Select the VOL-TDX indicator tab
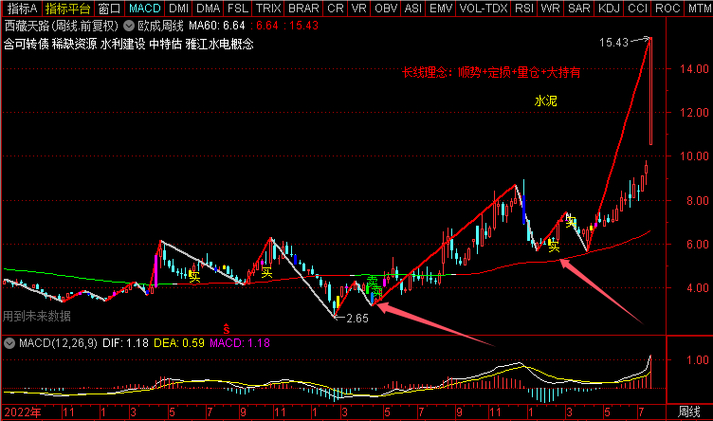The width and height of the screenshot is (713, 421). click(482, 8)
